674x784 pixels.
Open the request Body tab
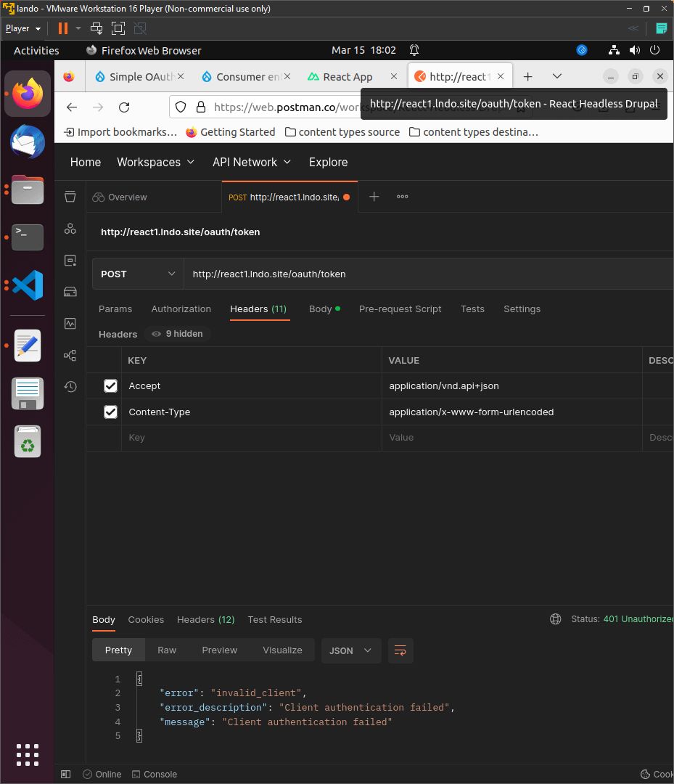click(324, 309)
